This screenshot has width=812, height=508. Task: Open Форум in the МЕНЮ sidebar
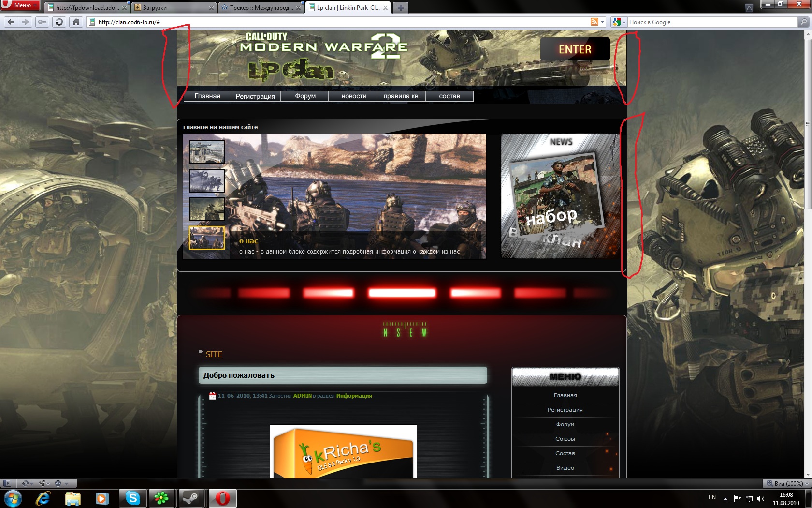565,424
